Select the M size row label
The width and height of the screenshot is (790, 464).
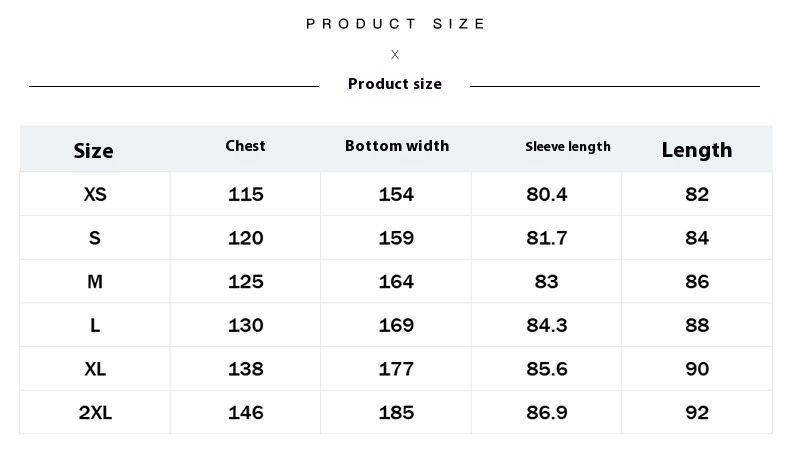click(95, 282)
